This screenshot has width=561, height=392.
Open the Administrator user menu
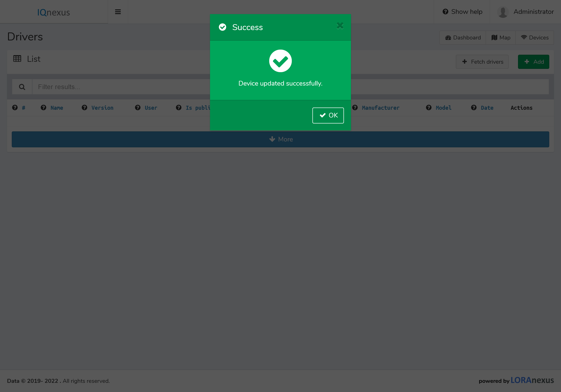(525, 12)
